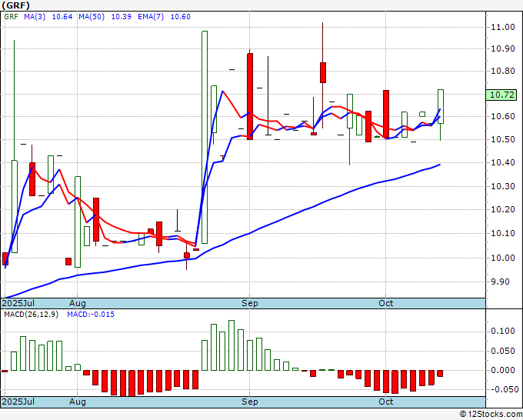
Task: Open the 12Stocks.com copyright link
Action: pyautogui.click(x=491, y=414)
